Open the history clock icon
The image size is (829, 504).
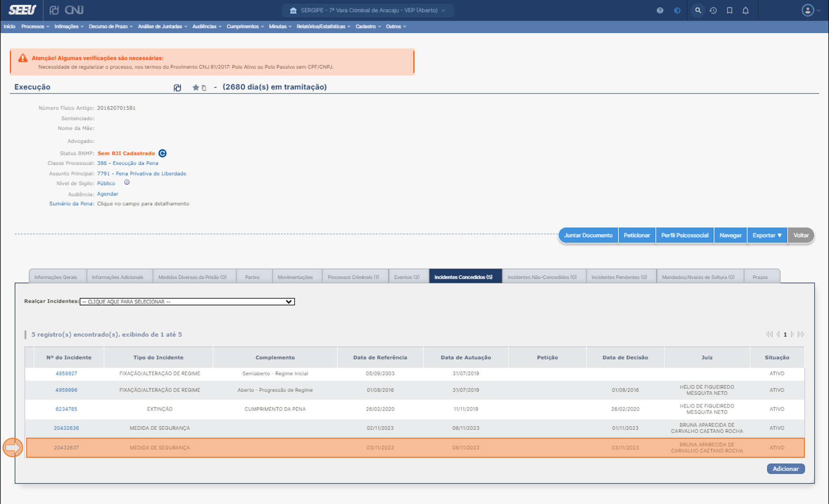coord(713,11)
